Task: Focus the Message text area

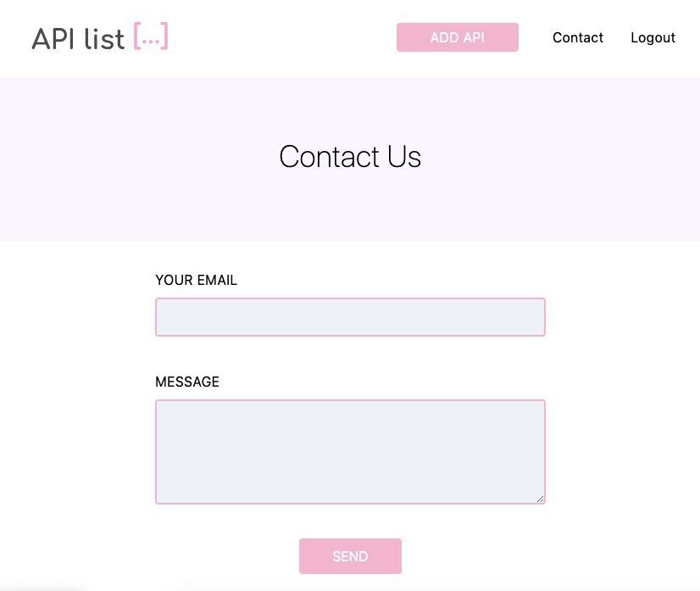Action: point(350,452)
